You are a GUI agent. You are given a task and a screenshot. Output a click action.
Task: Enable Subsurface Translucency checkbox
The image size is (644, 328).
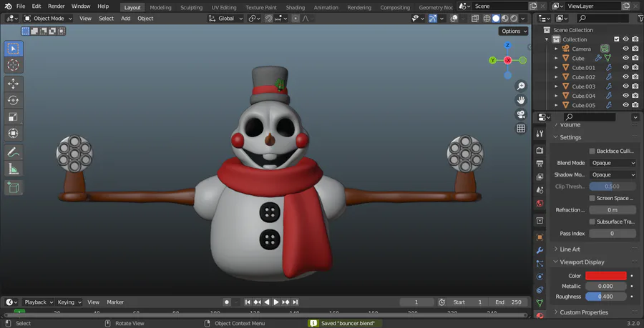(592, 222)
